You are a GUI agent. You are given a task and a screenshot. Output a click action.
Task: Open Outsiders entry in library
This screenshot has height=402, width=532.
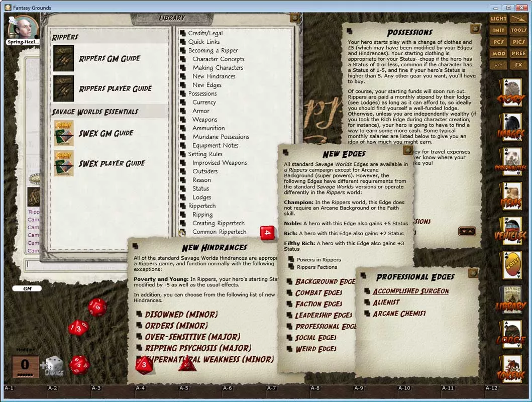coord(205,171)
